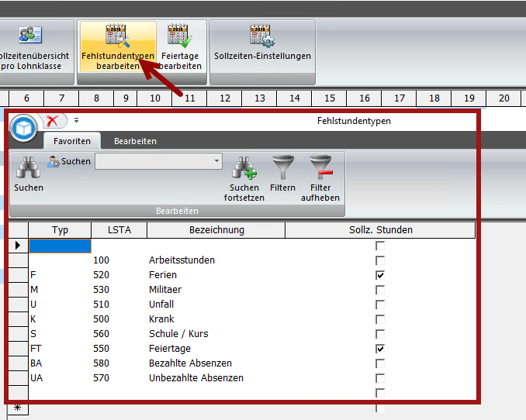Enable Sollz. Stunden for Krank
The width and height of the screenshot is (526, 420).
[380, 319]
